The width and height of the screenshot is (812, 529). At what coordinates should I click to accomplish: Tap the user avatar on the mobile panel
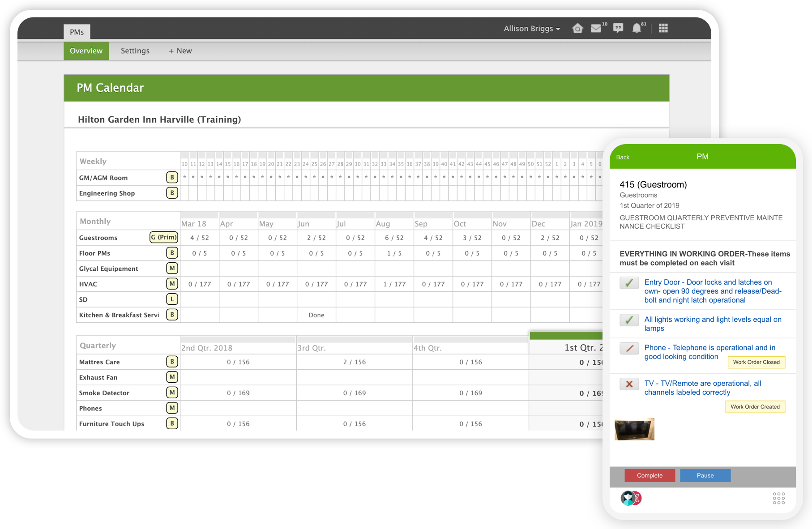click(629, 497)
